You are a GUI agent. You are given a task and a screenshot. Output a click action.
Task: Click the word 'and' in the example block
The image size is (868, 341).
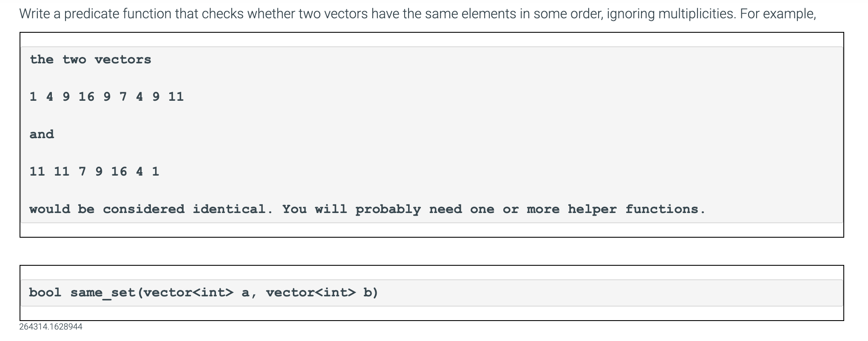(x=42, y=134)
